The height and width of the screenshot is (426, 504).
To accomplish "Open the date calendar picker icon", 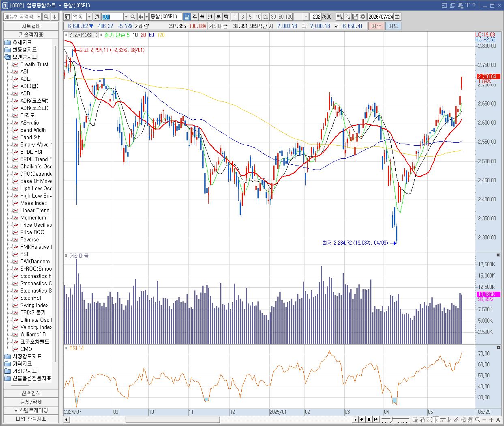I will point(397,17).
